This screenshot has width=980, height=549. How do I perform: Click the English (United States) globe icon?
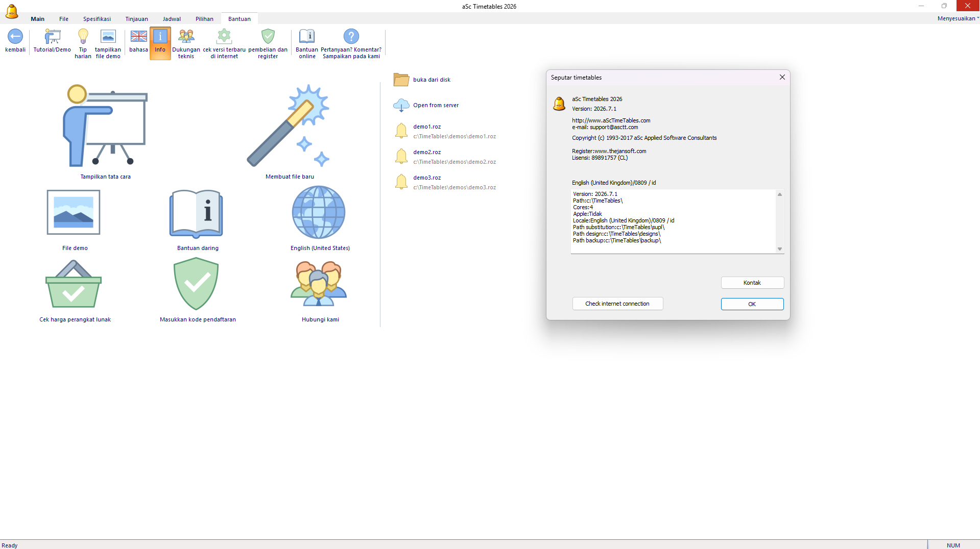[319, 212]
